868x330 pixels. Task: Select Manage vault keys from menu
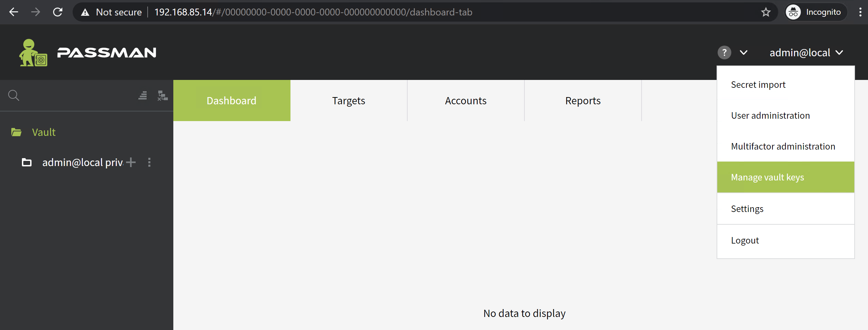(x=767, y=177)
